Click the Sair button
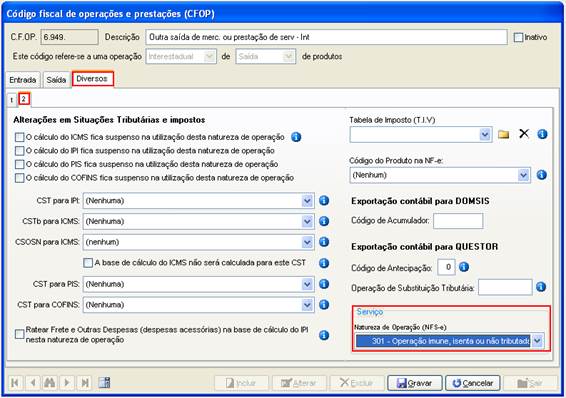Screen dimensions: 566x398 tap(530, 383)
